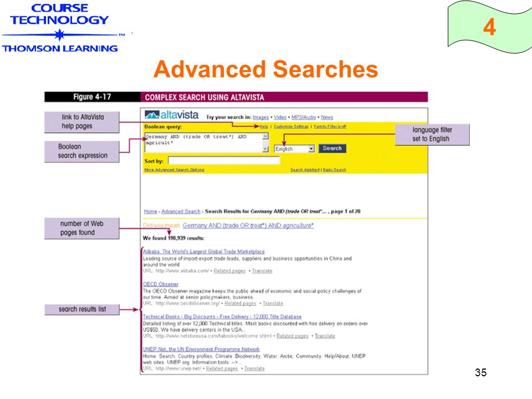
Task: Click the 'Complex Search Using AltaVista' heading
Action: (204, 98)
